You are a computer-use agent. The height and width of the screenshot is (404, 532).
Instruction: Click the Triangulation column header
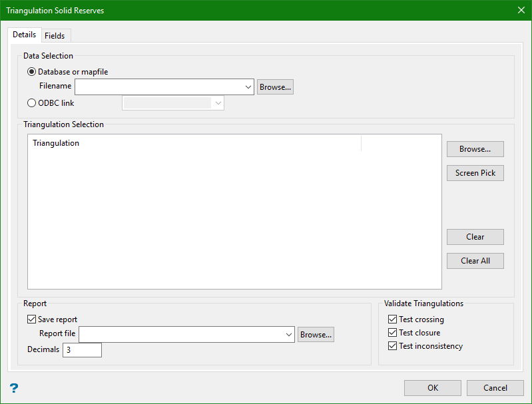click(193, 143)
